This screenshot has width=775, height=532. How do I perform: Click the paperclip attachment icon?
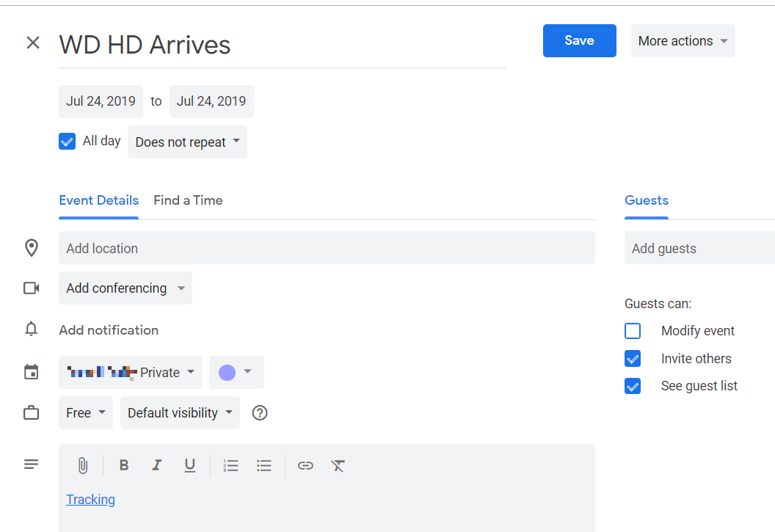click(x=83, y=465)
